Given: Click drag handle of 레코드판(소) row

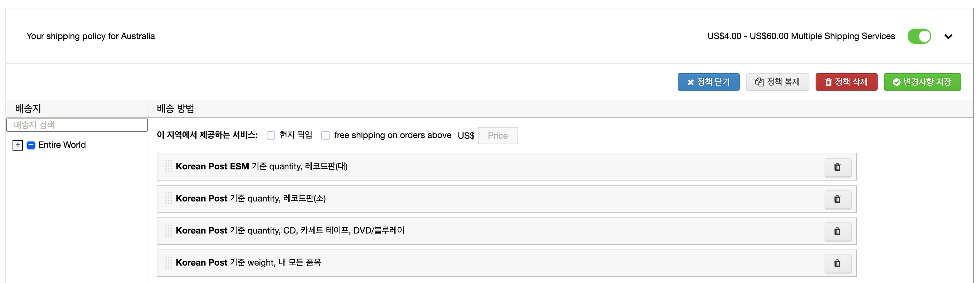Looking at the screenshot, I should click(169, 198).
